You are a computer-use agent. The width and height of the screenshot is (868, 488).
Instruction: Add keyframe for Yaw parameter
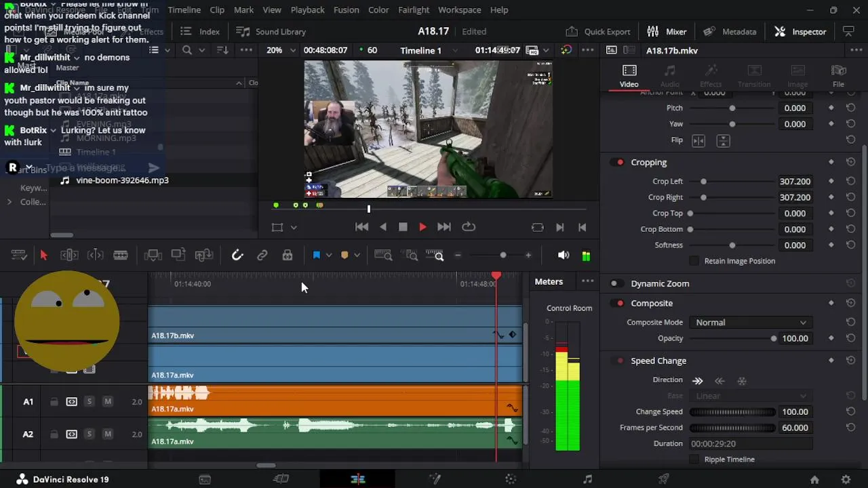tap(831, 124)
